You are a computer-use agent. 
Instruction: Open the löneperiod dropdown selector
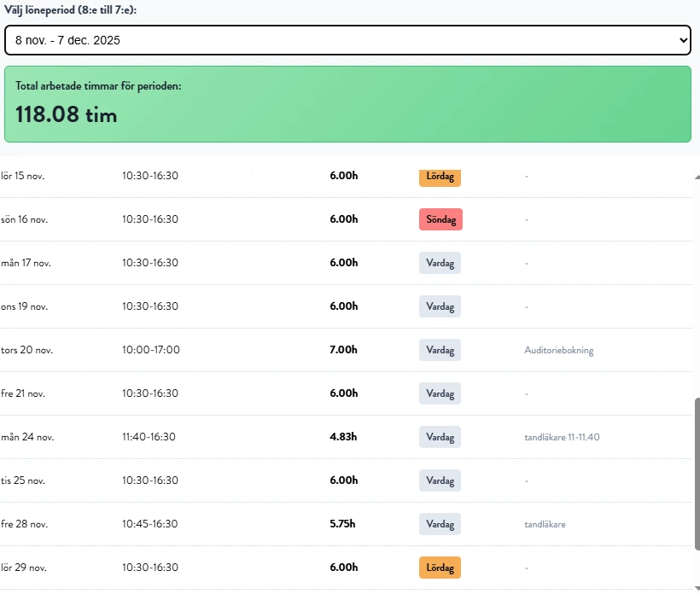click(347, 40)
